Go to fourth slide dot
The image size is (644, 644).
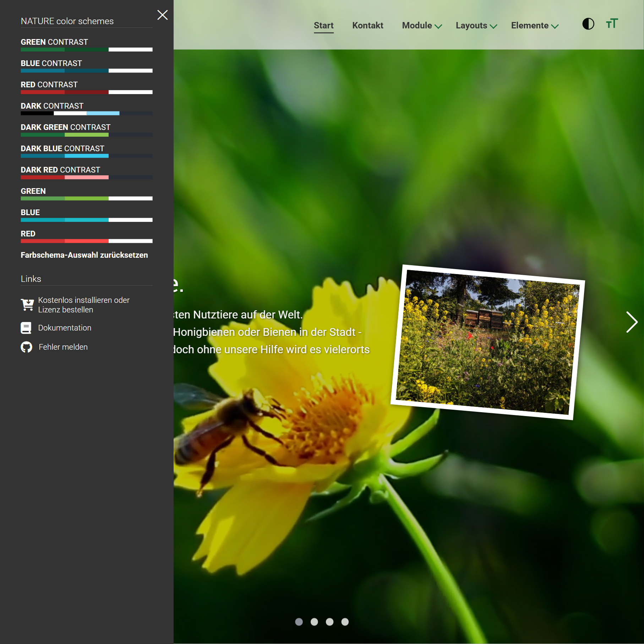click(345, 622)
